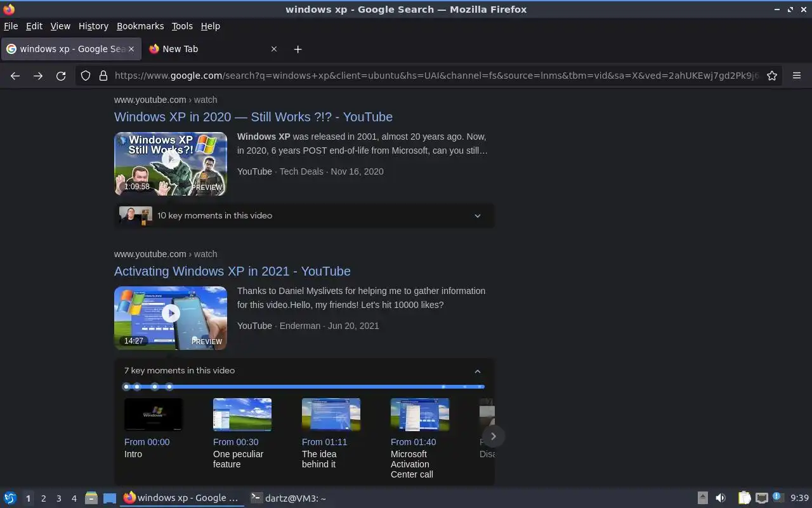This screenshot has width=812, height=508.
Task: Open the file manager taskbar icon
Action: [x=91, y=498]
